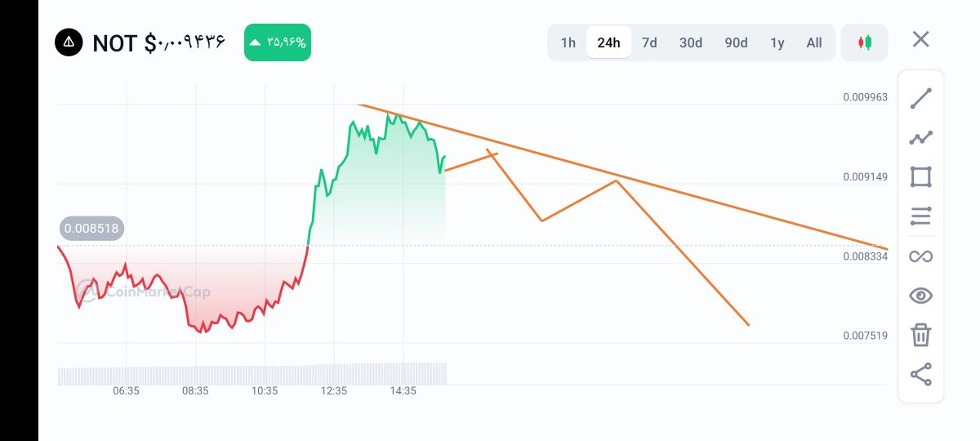The height and width of the screenshot is (441, 980).
Task: Select the rectangle shape tool
Action: click(x=920, y=177)
